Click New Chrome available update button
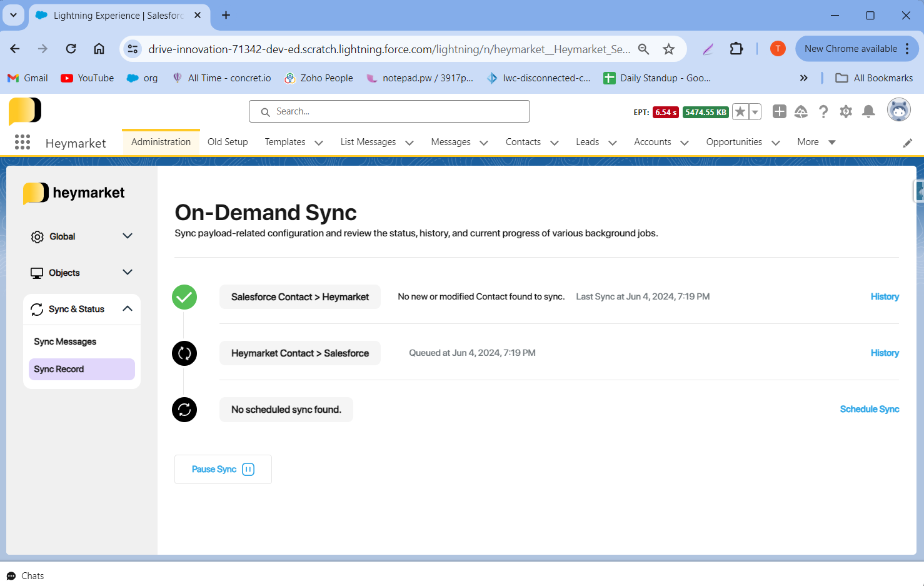This screenshot has height=586, width=924. (856, 49)
